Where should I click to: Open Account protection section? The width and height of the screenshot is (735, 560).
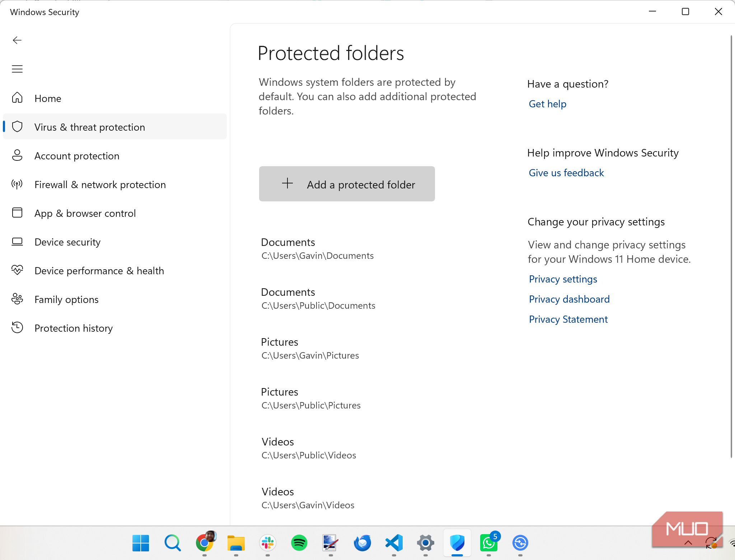(x=115, y=155)
